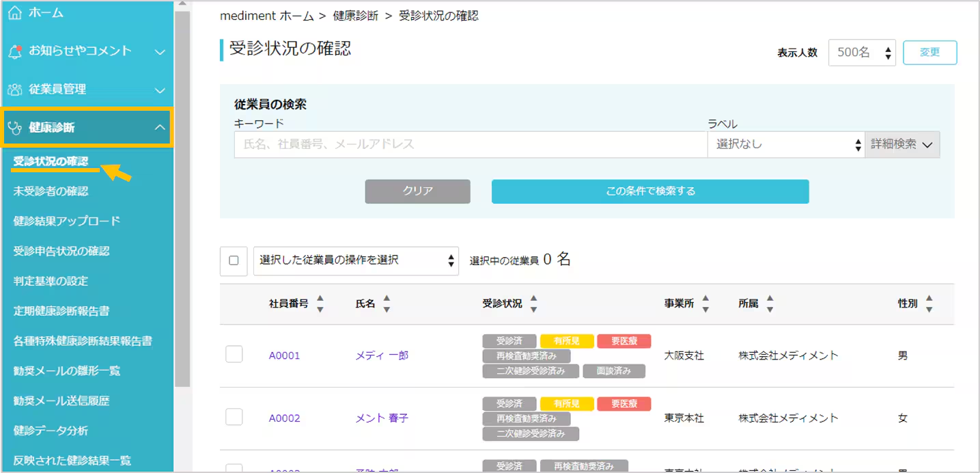Click 面談済み tag for メディ 一郎
Viewport: 980px width, 473px height.
pyautogui.click(x=613, y=371)
